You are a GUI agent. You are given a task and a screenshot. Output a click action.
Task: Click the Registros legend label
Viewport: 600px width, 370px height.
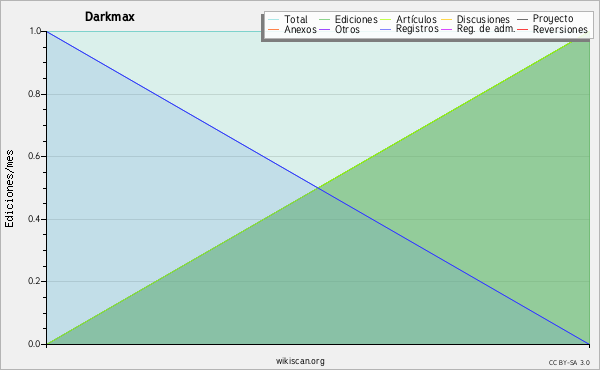[417, 29]
